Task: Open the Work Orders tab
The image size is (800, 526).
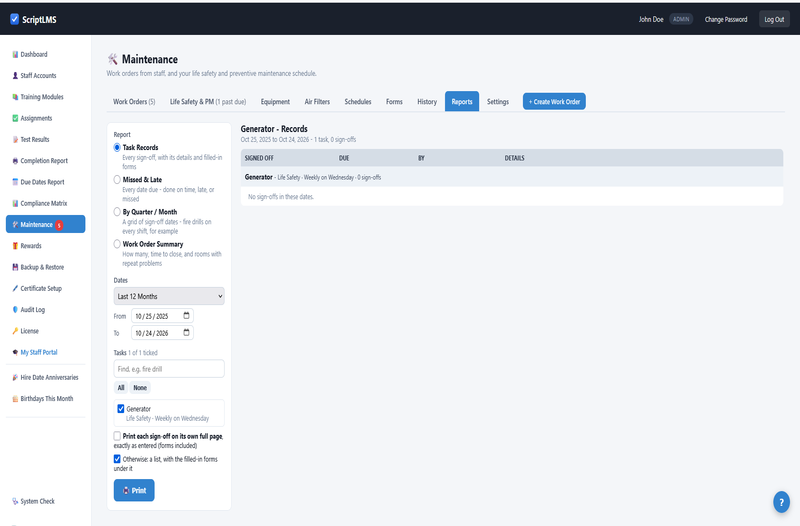Action: coord(134,102)
